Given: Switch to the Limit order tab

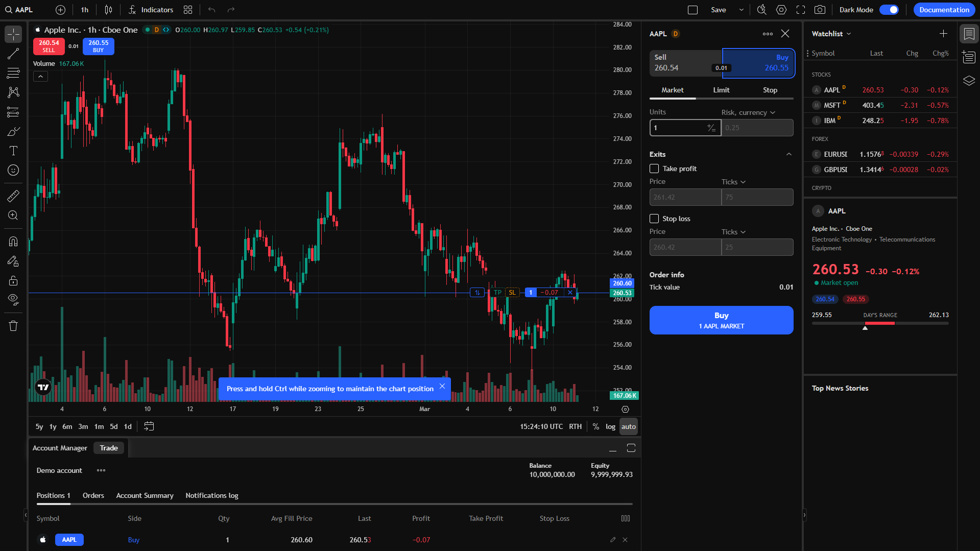Looking at the screenshot, I should coord(721,89).
